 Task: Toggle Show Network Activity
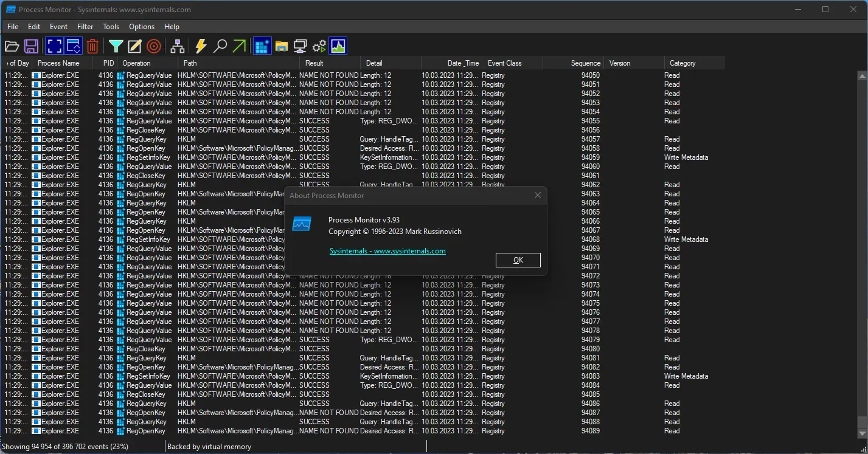pyautogui.click(x=300, y=46)
